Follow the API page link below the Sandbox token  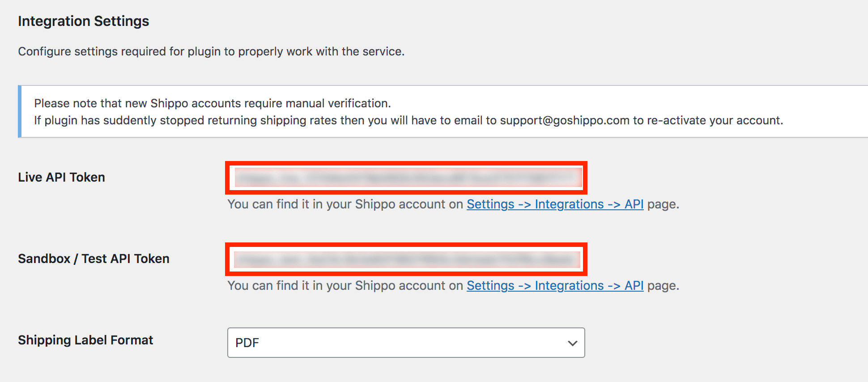point(555,285)
